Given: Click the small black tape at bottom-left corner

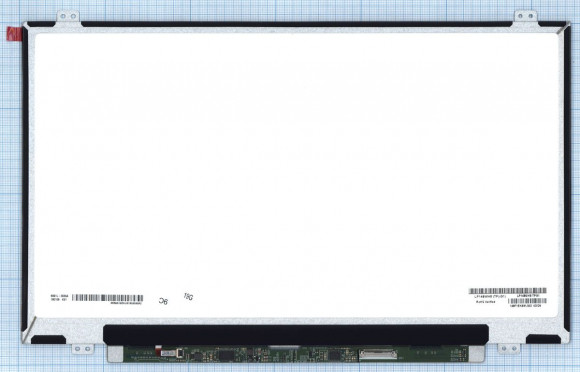Looking at the screenshot, I should point(48,339).
